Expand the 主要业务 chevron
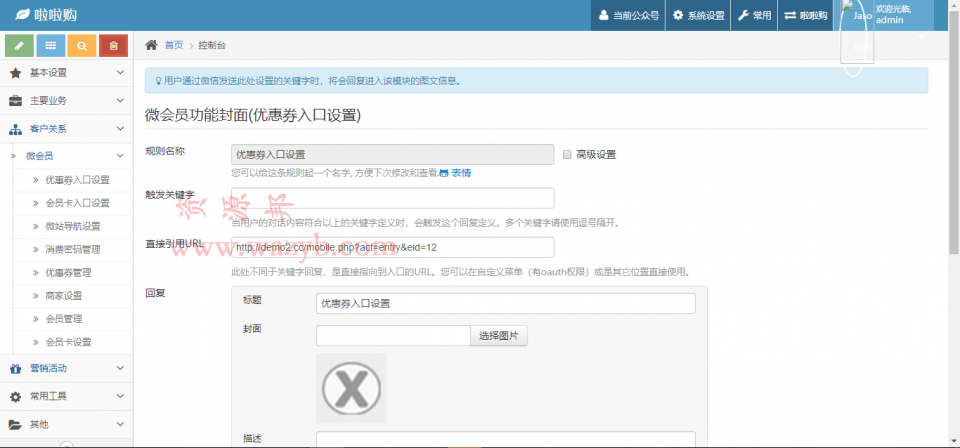The height and width of the screenshot is (448, 960). coord(120,100)
